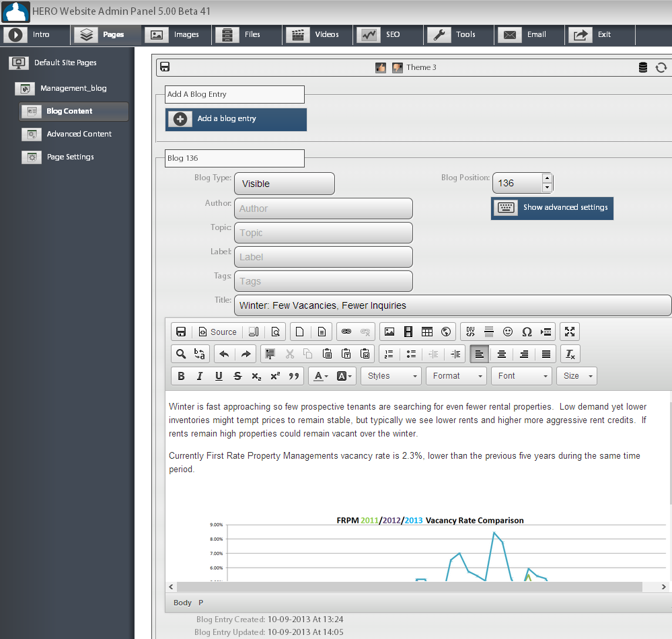Click Add a blog entry button
The width and height of the screenshot is (672, 639).
tap(236, 119)
